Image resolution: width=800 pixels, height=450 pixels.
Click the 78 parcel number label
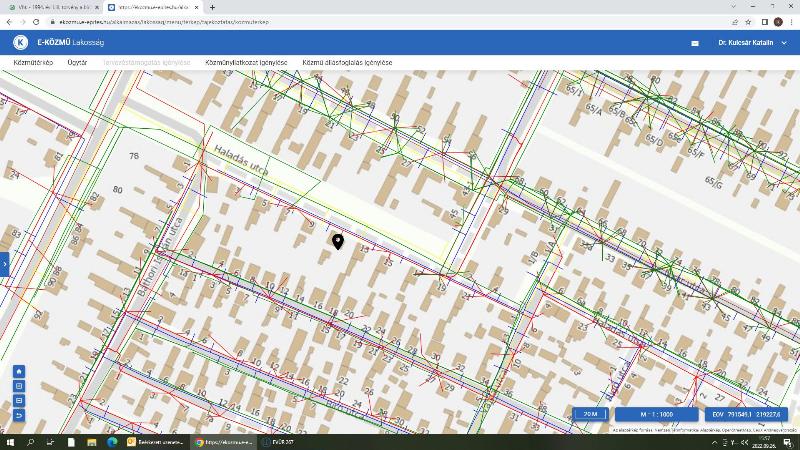134,156
